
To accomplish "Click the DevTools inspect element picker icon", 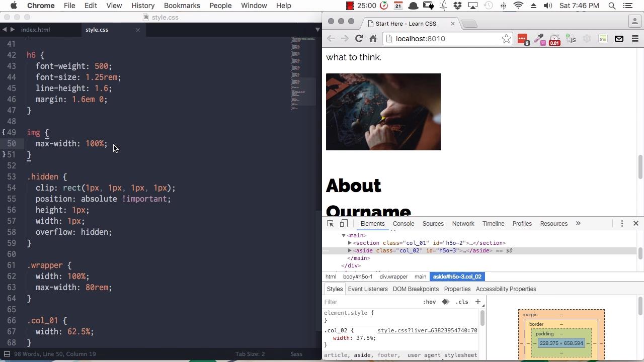I will point(331,224).
